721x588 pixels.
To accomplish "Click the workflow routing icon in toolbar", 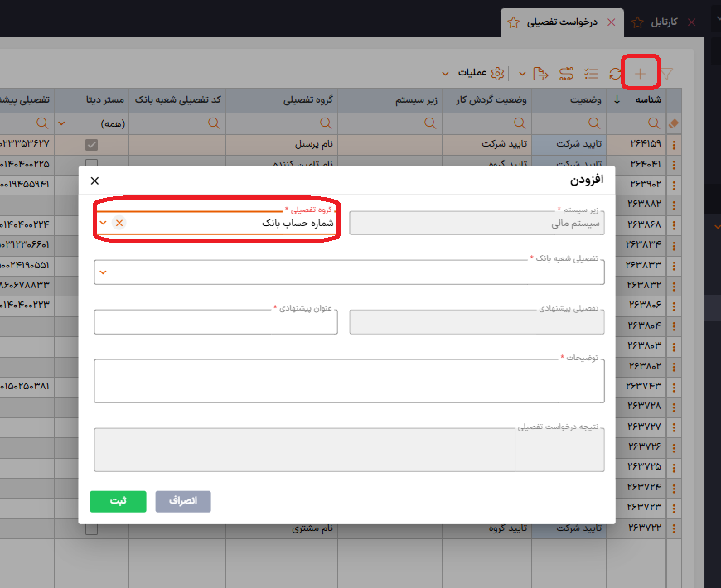I will (566, 74).
